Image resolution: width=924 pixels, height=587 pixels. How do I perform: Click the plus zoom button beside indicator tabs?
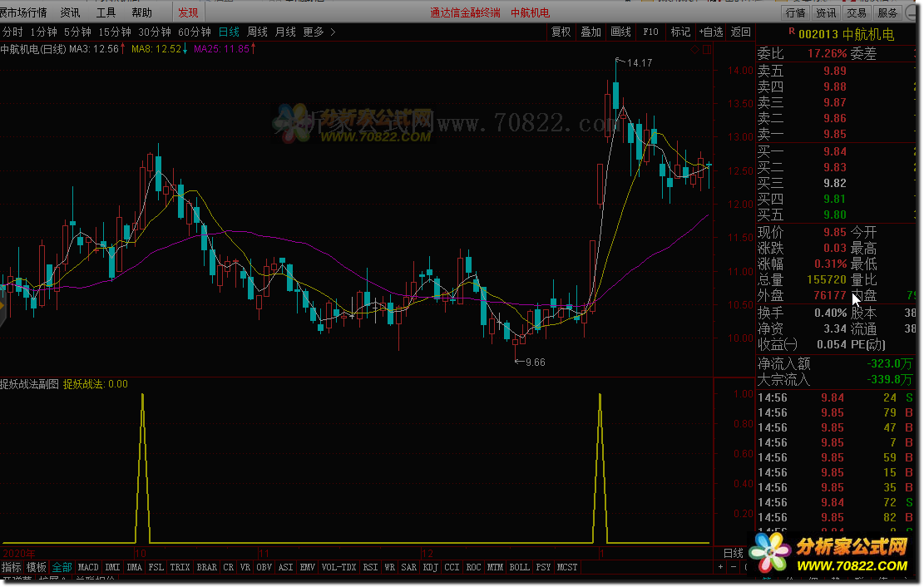720,567
